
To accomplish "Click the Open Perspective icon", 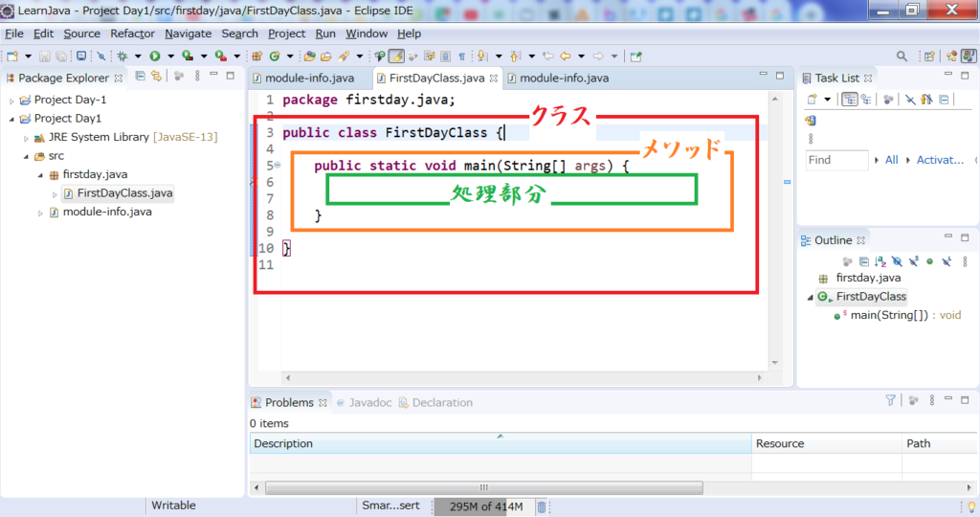I will (929, 56).
